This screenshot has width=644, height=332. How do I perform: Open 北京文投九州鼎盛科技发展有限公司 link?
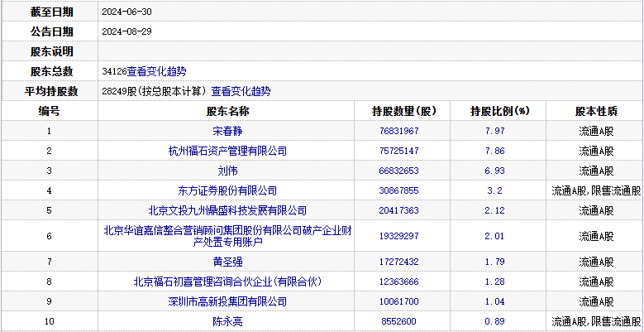click(x=227, y=210)
